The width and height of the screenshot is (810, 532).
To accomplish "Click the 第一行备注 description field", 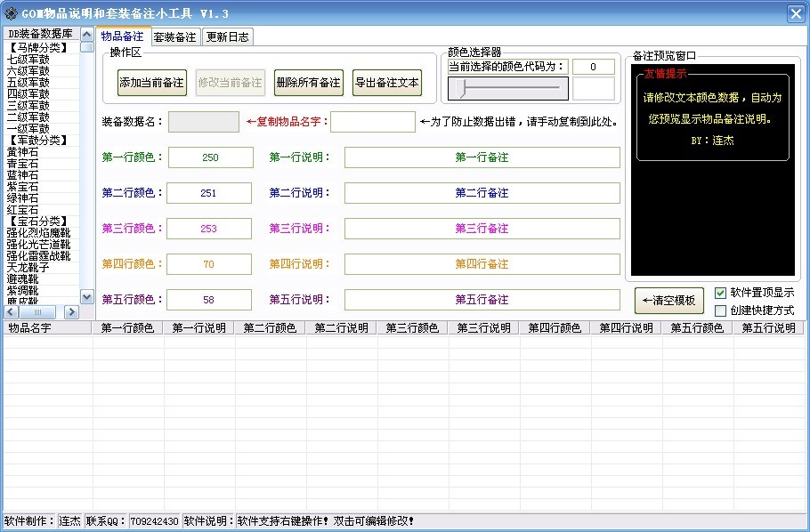I will click(x=482, y=157).
